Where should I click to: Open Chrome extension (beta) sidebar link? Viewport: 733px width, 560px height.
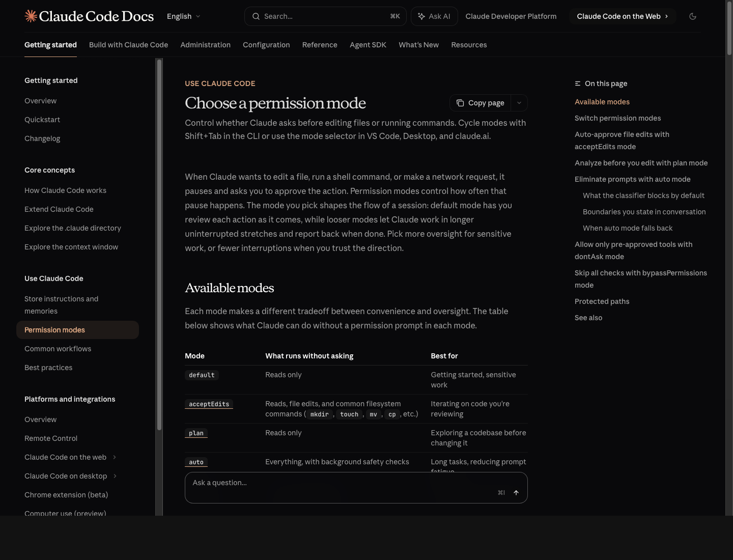tap(66, 495)
